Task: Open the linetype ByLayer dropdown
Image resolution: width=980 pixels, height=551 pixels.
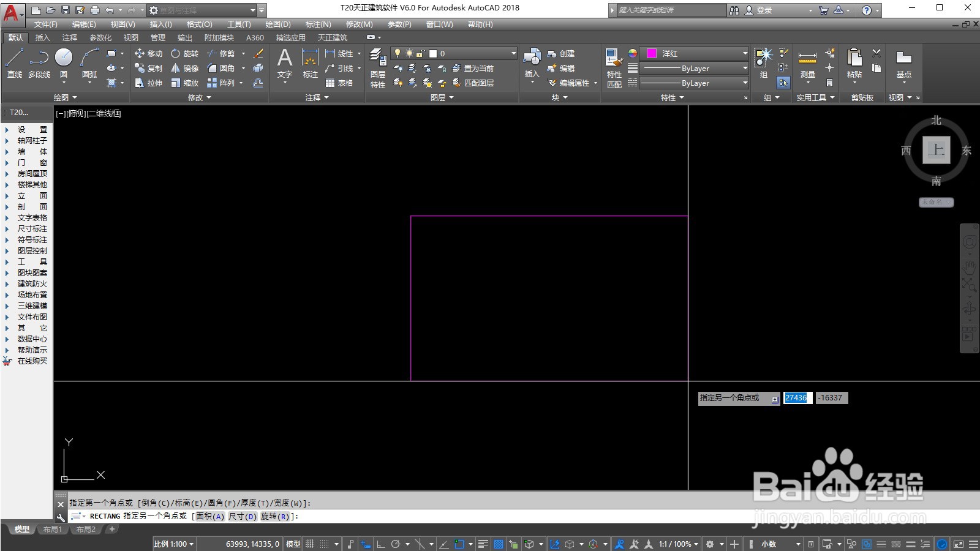Action: pos(694,83)
